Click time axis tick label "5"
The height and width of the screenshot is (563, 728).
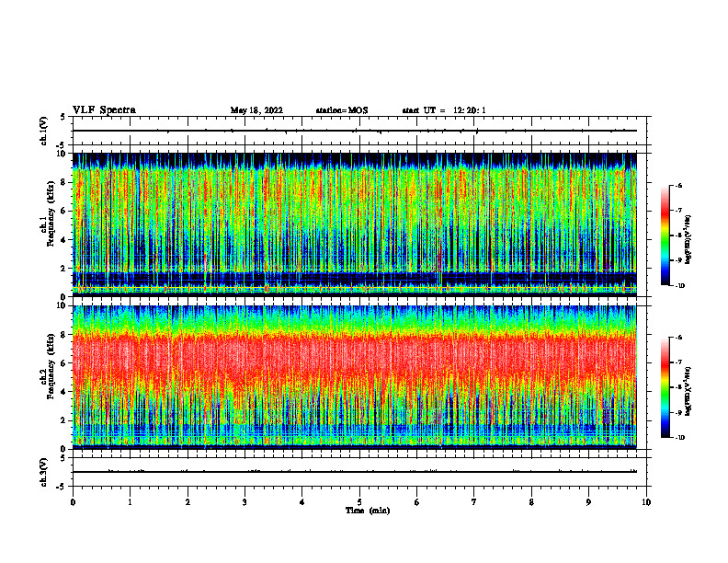(359, 502)
